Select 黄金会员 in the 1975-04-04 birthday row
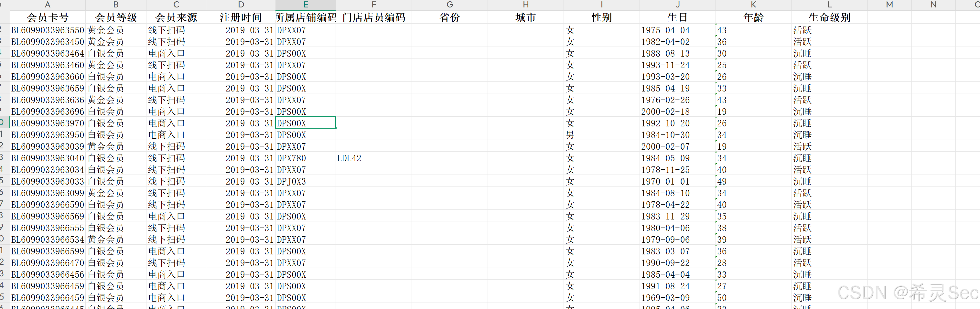The image size is (980, 309). [116, 30]
